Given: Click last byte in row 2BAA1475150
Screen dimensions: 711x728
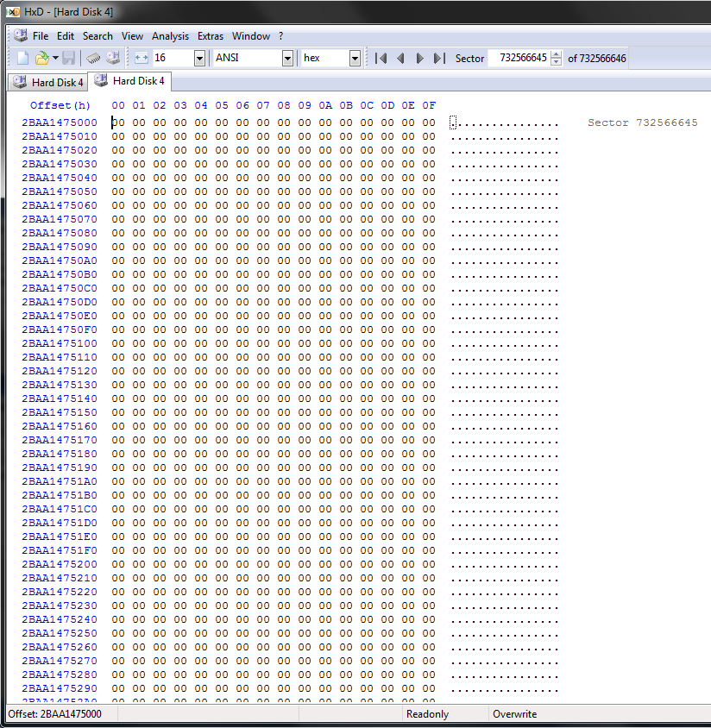Looking at the screenshot, I should [429, 412].
